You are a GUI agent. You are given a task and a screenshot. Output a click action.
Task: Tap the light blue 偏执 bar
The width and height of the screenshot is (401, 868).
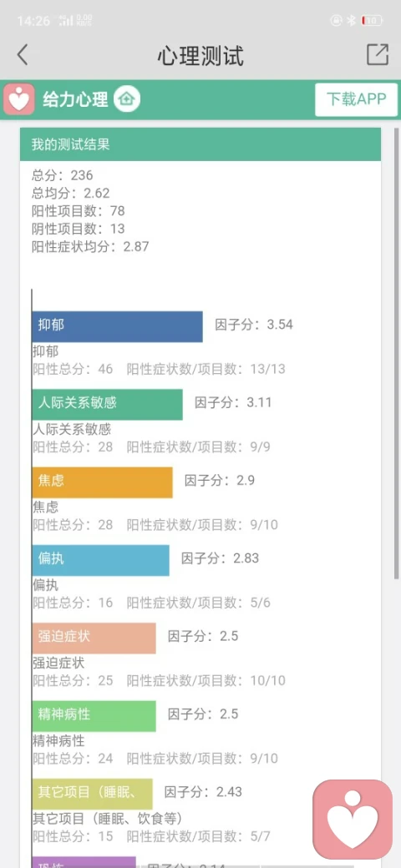point(101,560)
